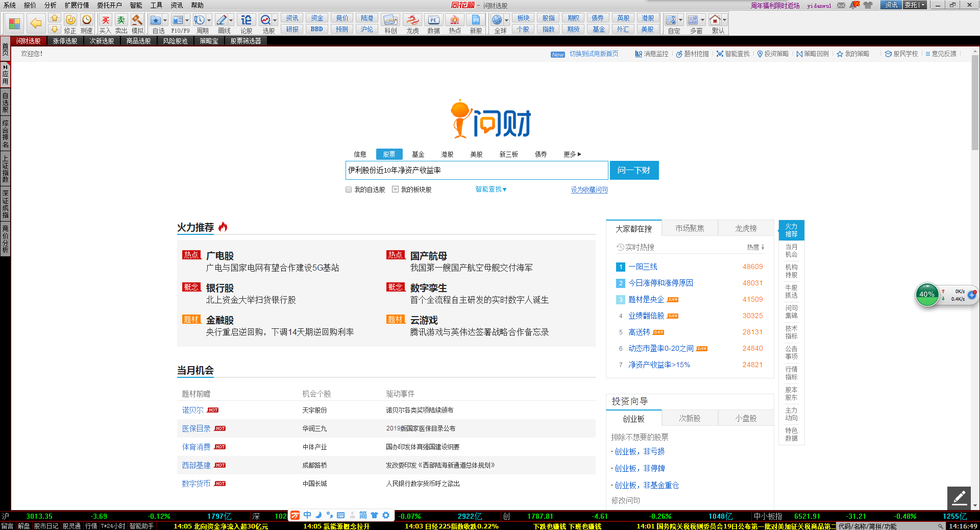The height and width of the screenshot is (530, 980).
Task: Switch to the 龙虎榜 tab
Action: click(746, 228)
